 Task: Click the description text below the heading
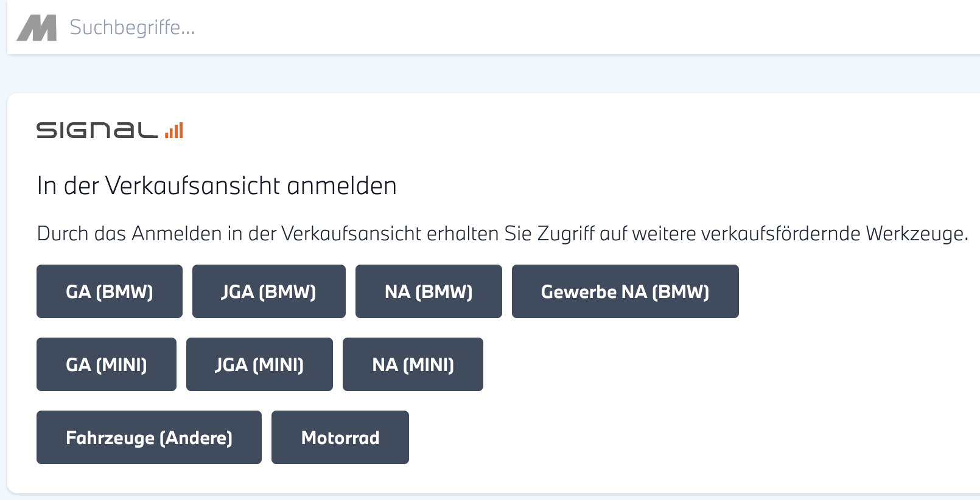tap(502, 234)
